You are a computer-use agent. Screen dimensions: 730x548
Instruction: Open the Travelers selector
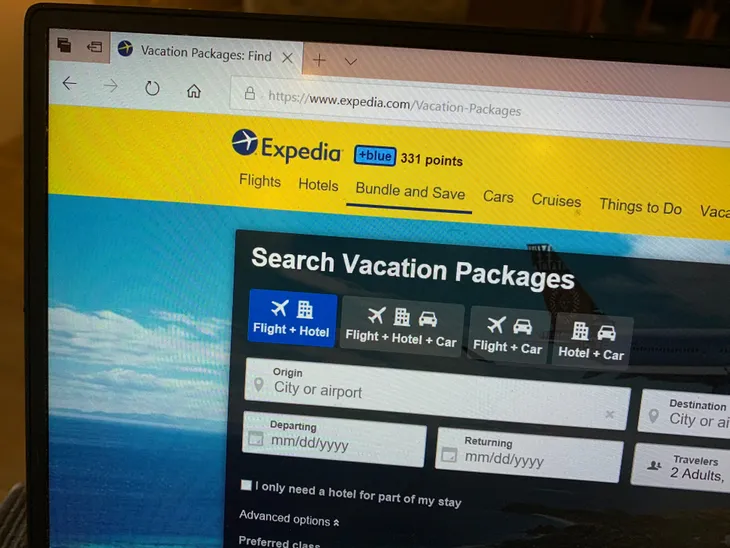click(681, 467)
